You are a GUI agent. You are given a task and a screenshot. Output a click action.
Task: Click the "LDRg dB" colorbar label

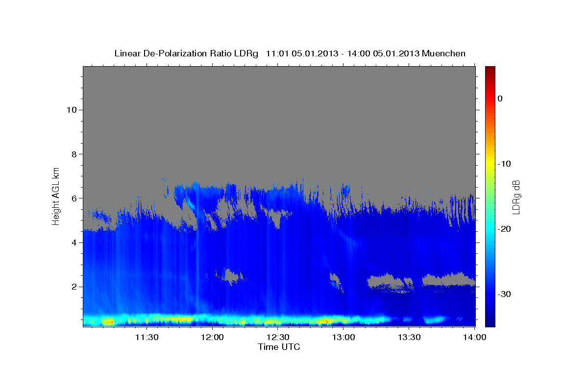pos(516,196)
